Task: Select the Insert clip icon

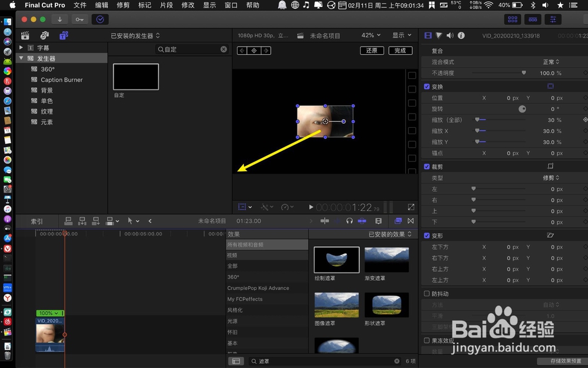Action: [x=81, y=221]
